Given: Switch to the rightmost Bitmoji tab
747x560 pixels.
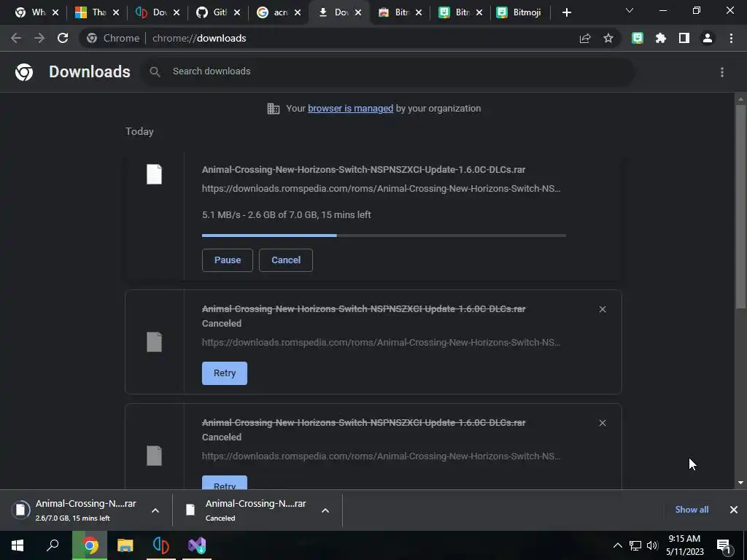Looking at the screenshot, I should pyautogui.click(x=521, y=12).
